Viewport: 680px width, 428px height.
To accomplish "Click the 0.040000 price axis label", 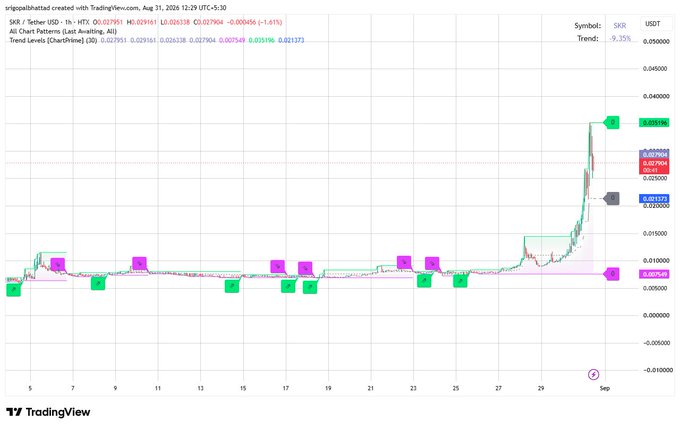I will pyautogui.click(x=656, y=96).
